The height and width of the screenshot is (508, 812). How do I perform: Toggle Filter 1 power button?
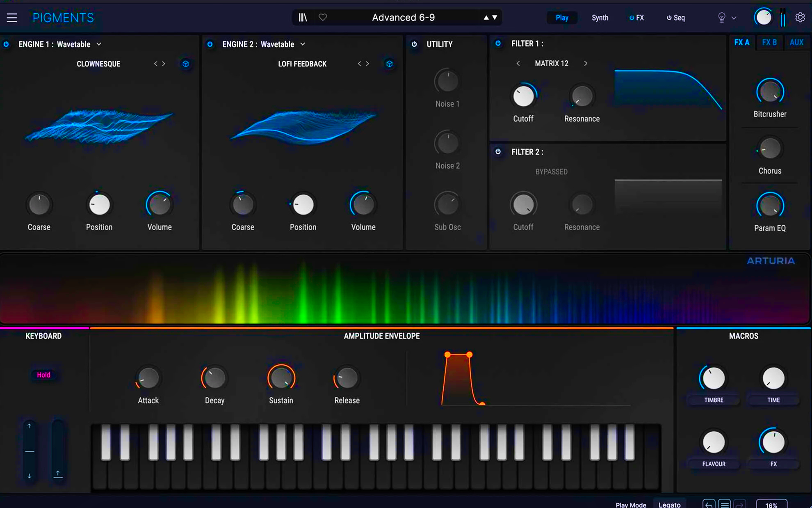pyautogui.click(x=498, y=43)
